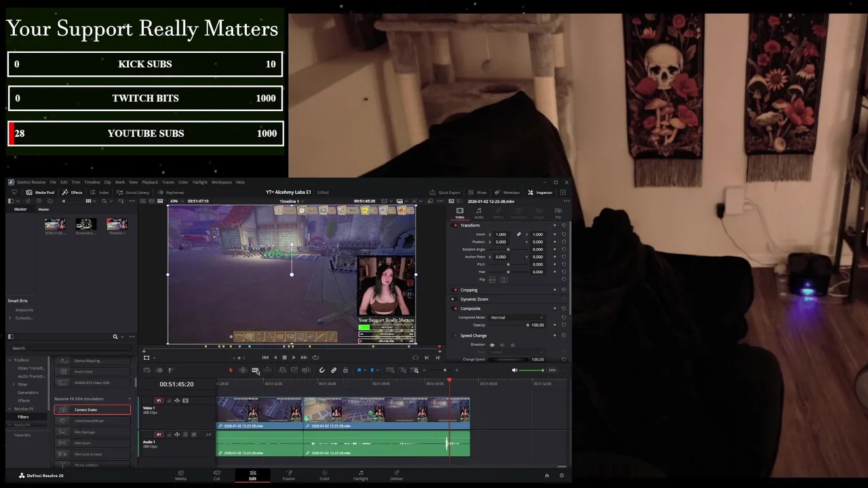
Task: Toggle the timeline position lock icon
Action: coord(345,370)
